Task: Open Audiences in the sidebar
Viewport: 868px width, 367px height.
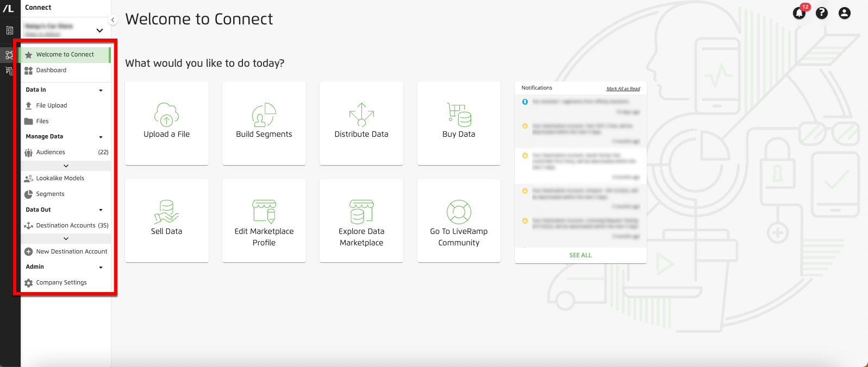Action: tap(65, 153)
